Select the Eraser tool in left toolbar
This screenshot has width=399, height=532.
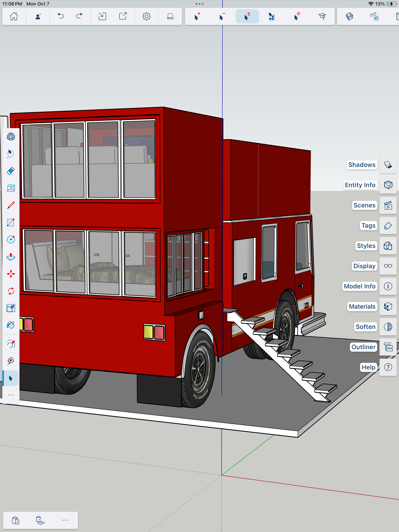click(11, 171)
